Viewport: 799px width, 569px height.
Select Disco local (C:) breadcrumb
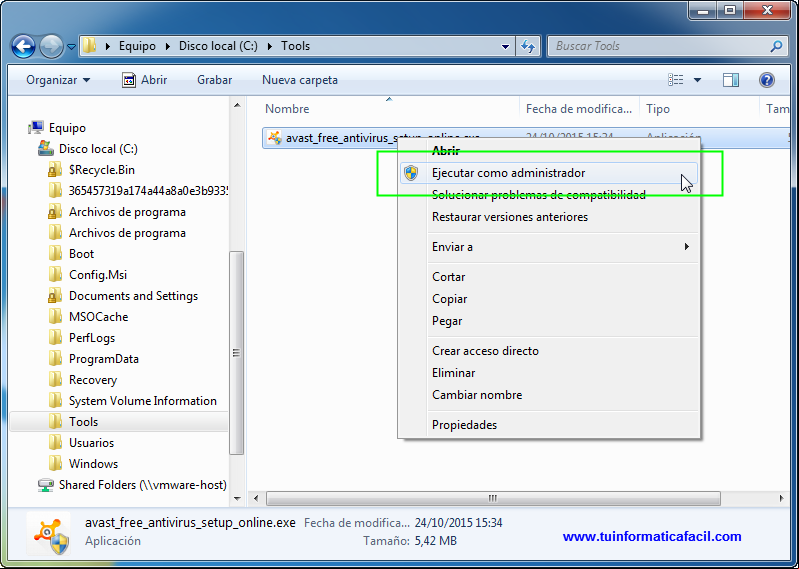pos(218,46)
